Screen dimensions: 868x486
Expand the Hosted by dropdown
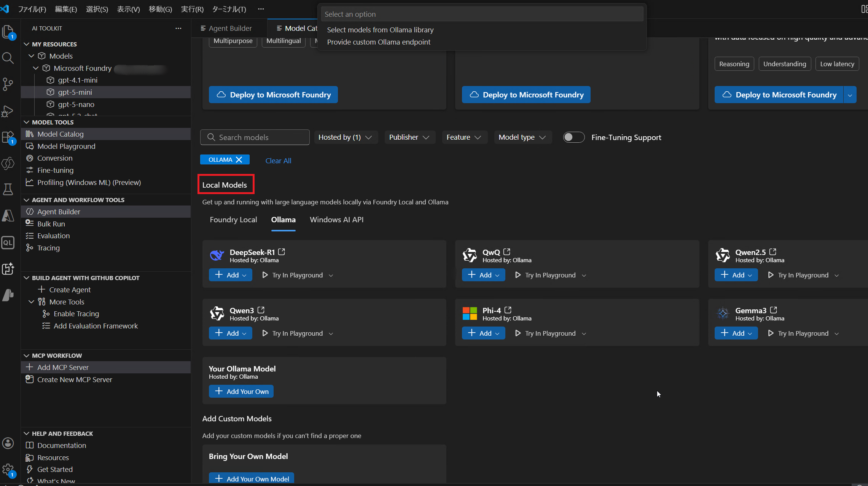click(x=345, y=137)
